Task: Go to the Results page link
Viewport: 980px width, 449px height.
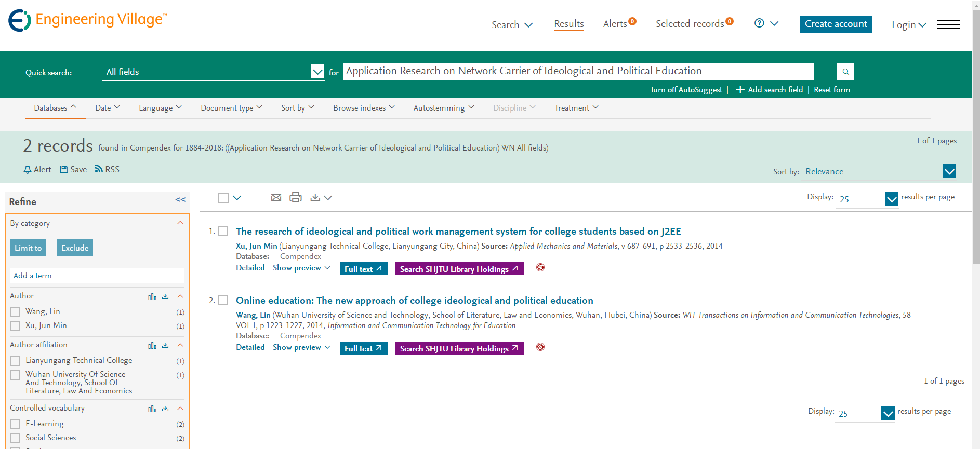Action: [x=569, y=24]
